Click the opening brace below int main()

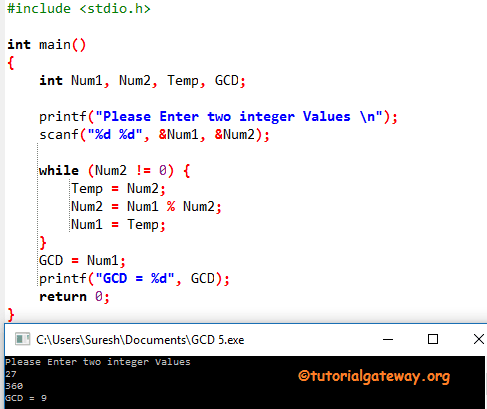click(x=11, y=63)
